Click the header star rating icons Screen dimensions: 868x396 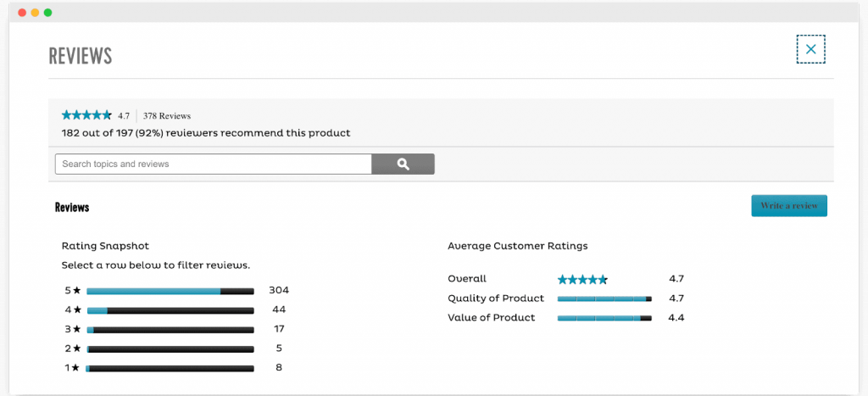point(87,115)
